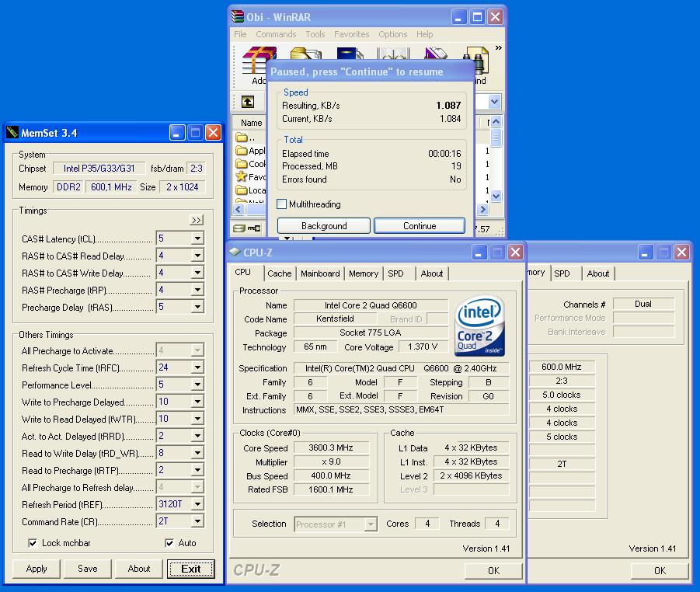Uncheck the Lock mchbar checkbox
Viewport: 700px width, 592px height.
point(32,543)
